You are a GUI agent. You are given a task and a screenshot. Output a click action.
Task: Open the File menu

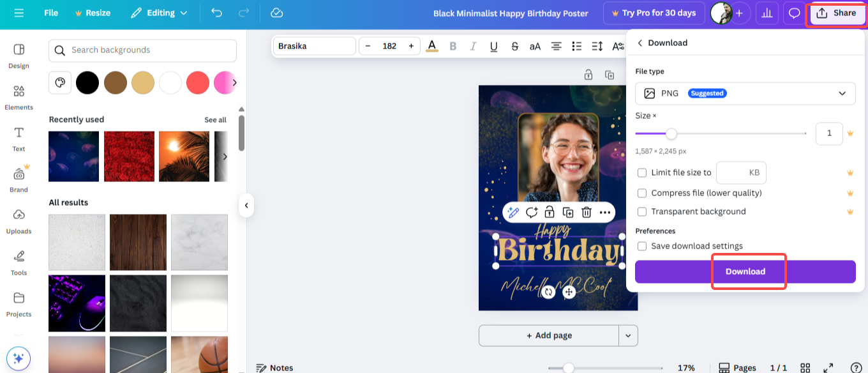click(51, 13)
